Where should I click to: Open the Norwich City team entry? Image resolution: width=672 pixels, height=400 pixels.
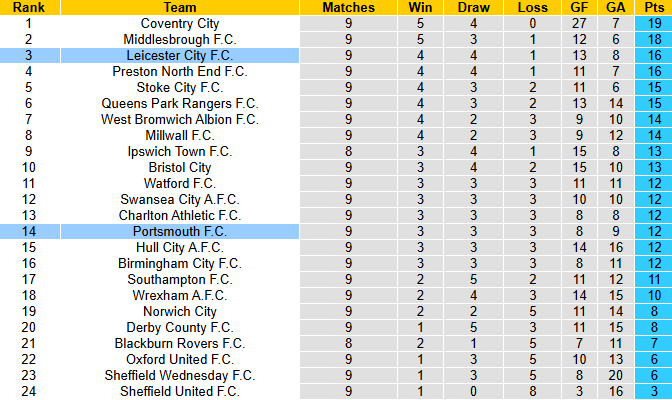pyautogui.click(x=180, y=311)
